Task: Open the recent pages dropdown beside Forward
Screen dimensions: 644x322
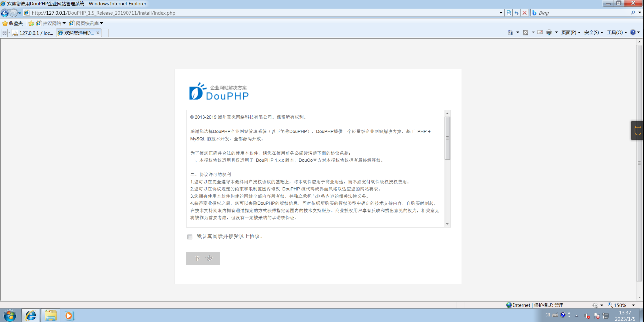Action: click(x=20, y=13)
